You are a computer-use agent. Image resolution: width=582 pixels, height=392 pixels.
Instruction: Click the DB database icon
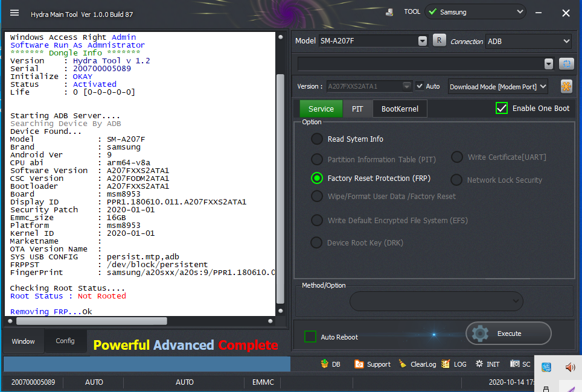pos(324,364)
